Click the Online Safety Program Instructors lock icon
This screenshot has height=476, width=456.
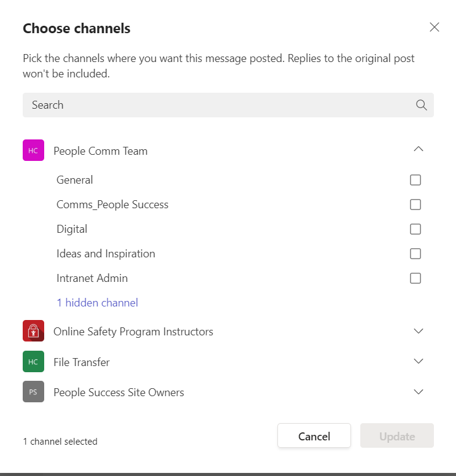[x=33, y=331]
